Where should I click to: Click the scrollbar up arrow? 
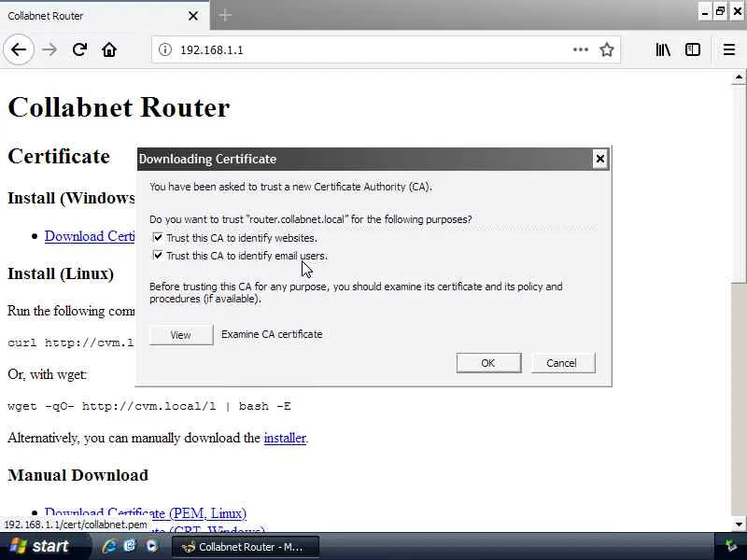[739, 77]
